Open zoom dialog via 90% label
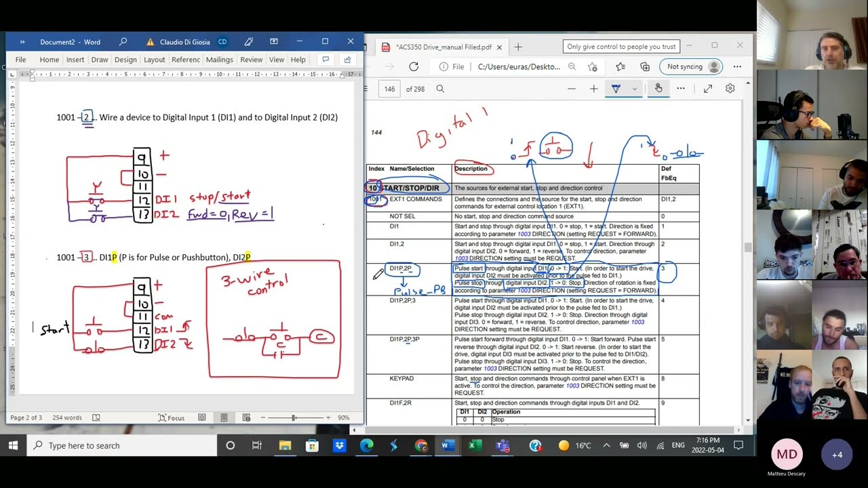The height and width of the screenshot is (488, 868). [x=344, y=418]
